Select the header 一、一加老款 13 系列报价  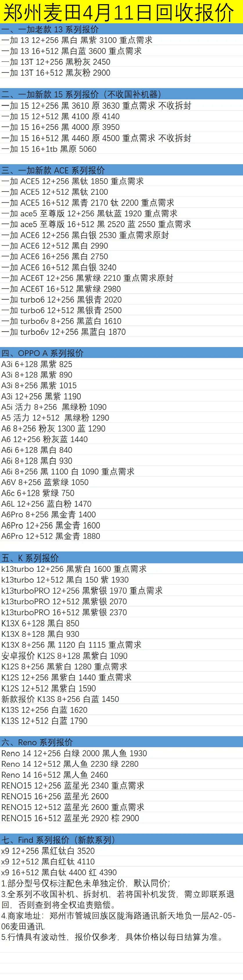[x=121, y=29]
